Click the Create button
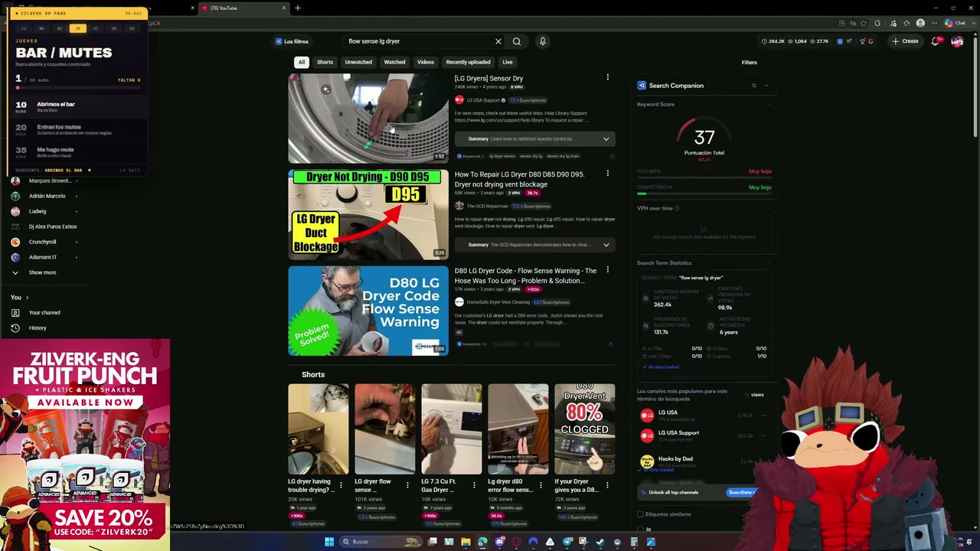 click(x=905, y=41)
